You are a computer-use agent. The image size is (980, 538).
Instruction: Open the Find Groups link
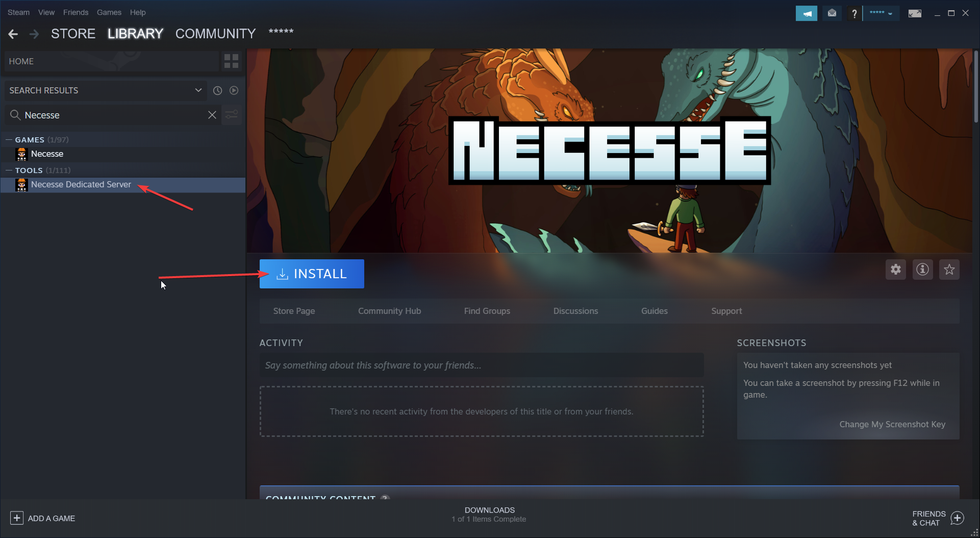click(487, 311)
